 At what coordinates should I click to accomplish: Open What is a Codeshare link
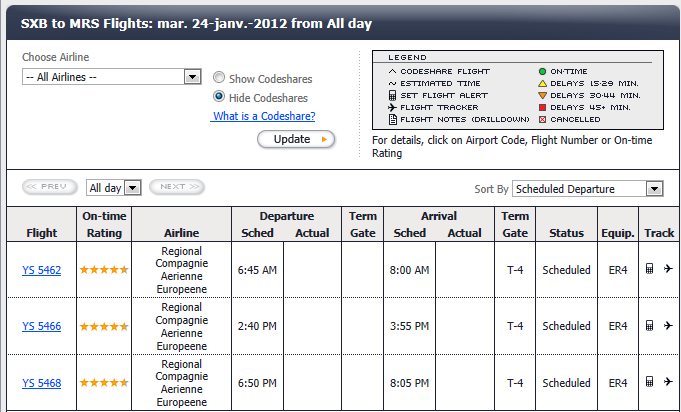pyautogui.click(x=264, y=116)
